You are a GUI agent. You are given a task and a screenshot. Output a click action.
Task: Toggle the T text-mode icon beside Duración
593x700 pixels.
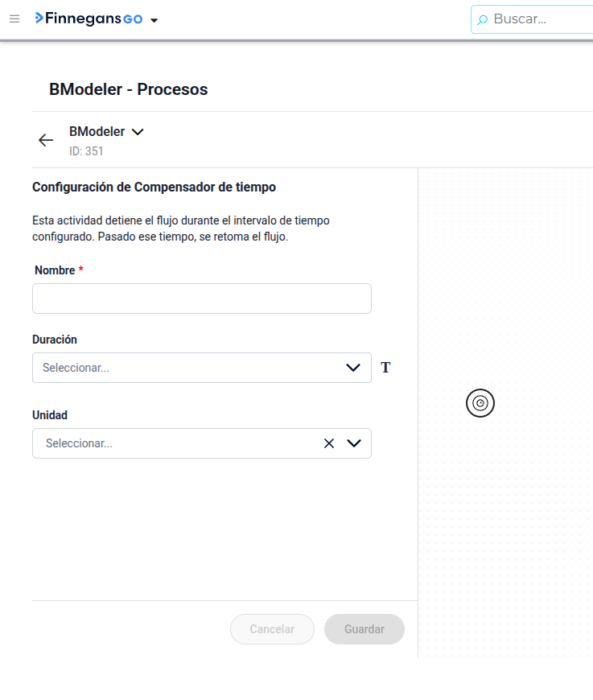(385, 368)
